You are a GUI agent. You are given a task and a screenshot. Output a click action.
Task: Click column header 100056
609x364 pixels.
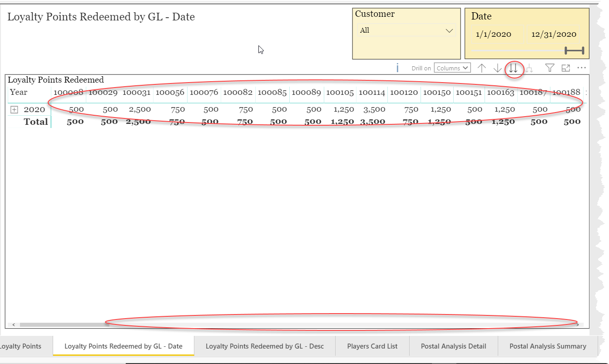[x=170, y=92]
